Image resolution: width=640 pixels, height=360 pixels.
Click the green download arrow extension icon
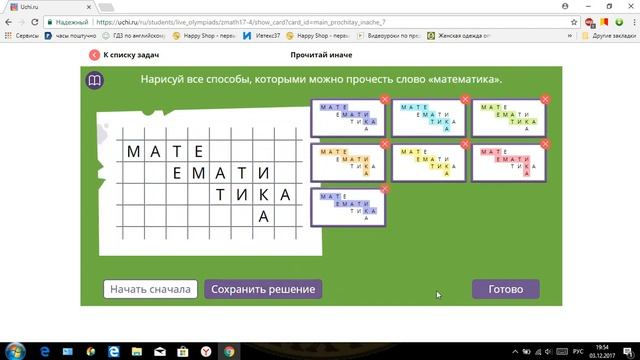click(x=619, y=22)
